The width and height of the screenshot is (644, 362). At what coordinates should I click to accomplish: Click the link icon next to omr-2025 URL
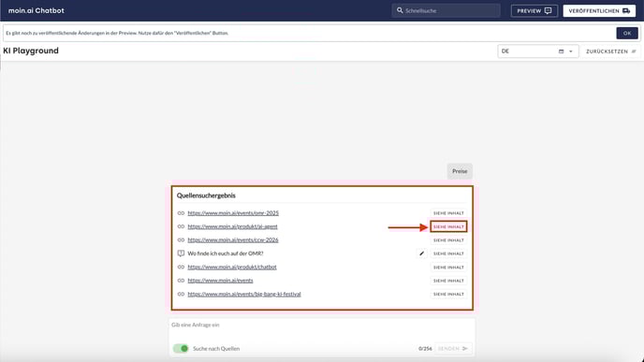[181, 213]
